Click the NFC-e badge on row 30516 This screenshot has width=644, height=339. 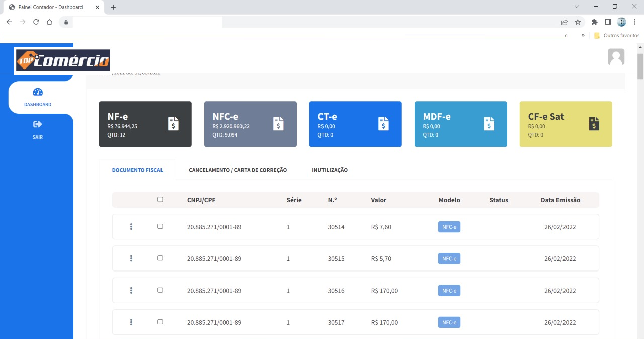pos(448,290)
